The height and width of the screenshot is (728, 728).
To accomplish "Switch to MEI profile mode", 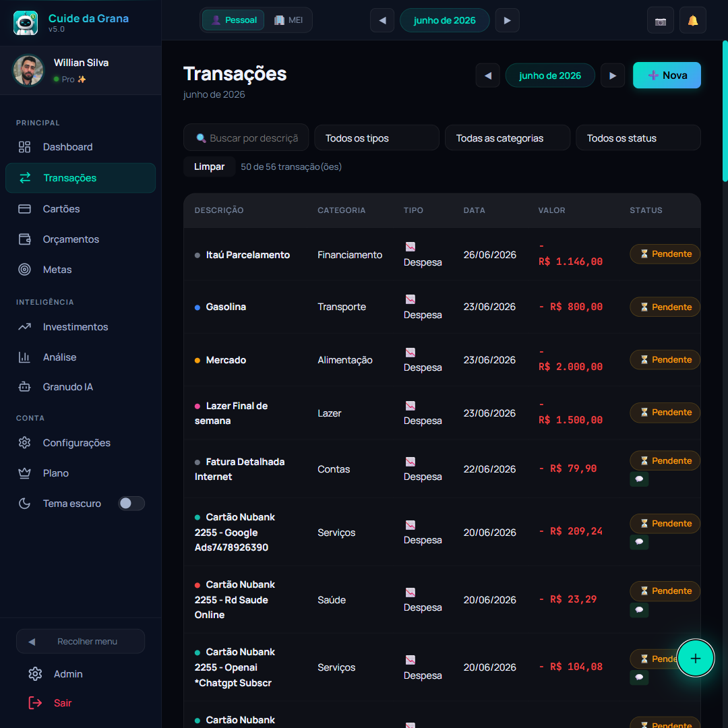I will tap(289, 20).
